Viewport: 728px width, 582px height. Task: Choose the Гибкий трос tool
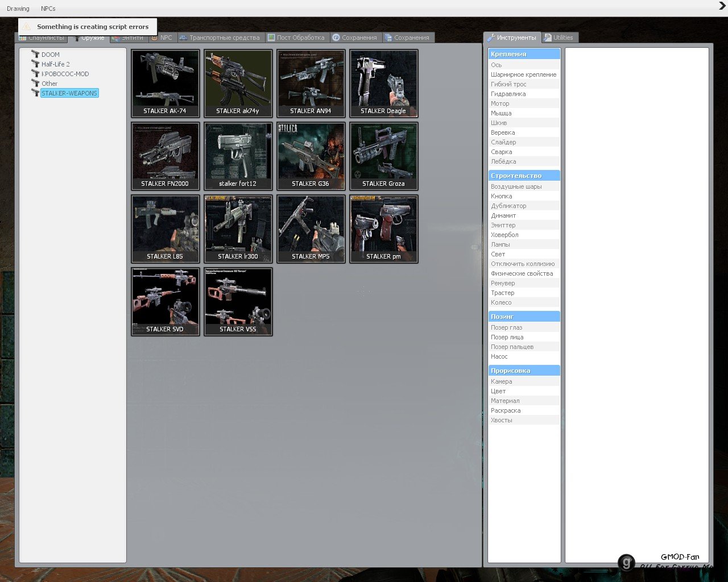coord(524,84)
